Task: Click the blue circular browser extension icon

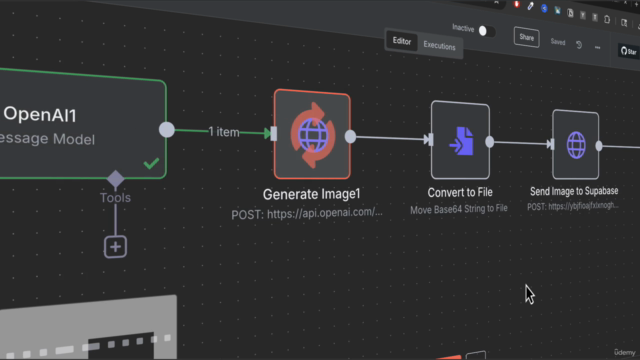Action: point(544,8)
